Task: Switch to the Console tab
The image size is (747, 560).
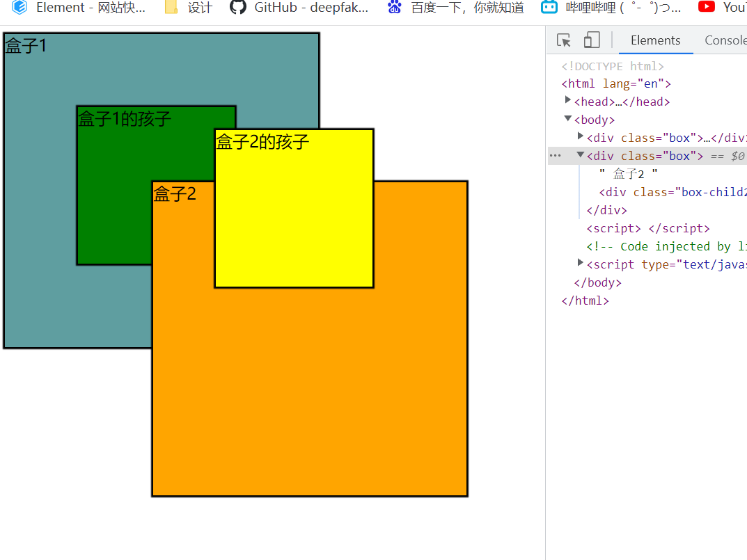Action: tap(725, 40)
